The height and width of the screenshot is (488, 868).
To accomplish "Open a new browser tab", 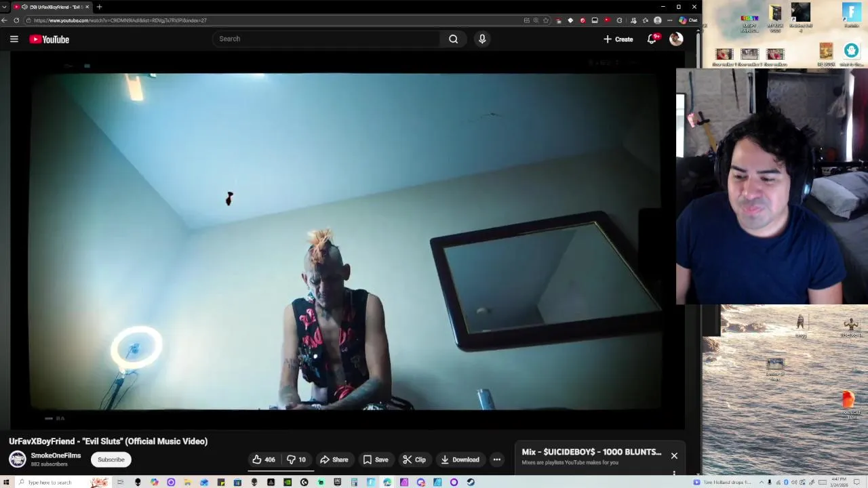I will [99, 7].
